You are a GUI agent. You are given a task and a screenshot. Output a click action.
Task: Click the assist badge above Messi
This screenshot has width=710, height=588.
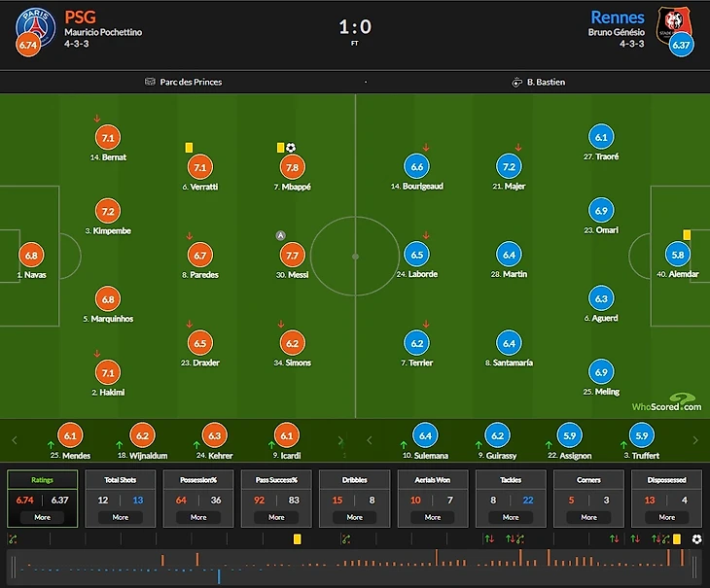click(x=281, y=235)
